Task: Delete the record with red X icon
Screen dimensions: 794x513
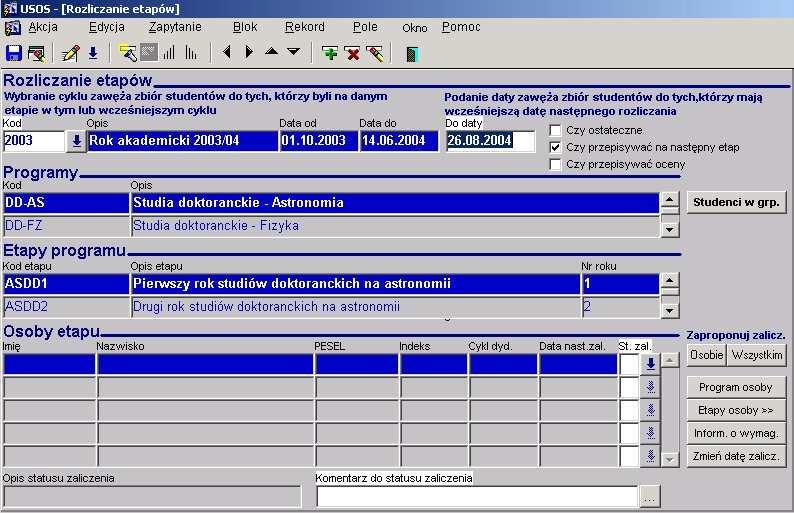Action: 353,53
